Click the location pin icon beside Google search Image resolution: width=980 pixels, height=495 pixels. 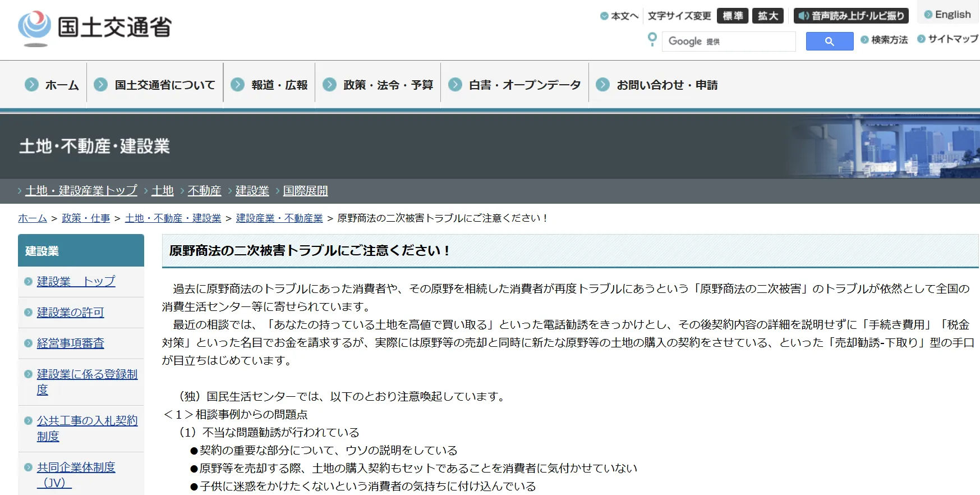click(652, 39)
